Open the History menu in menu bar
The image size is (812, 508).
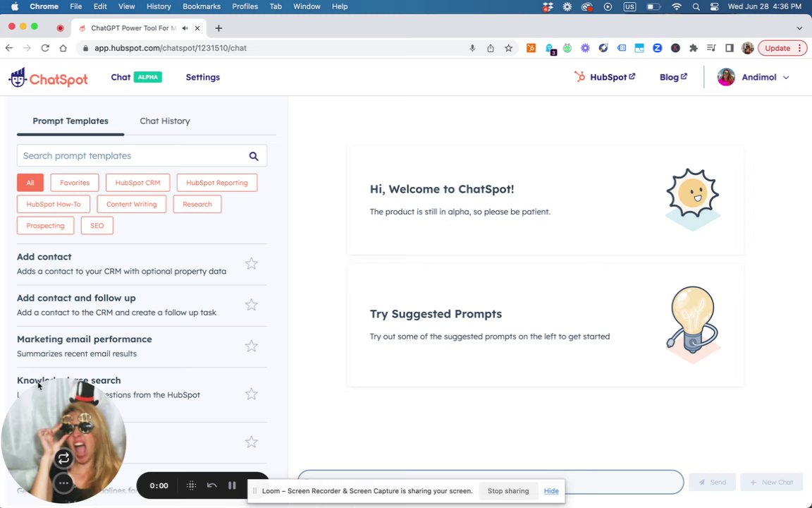pyautogui.click(x=159, y=7)
